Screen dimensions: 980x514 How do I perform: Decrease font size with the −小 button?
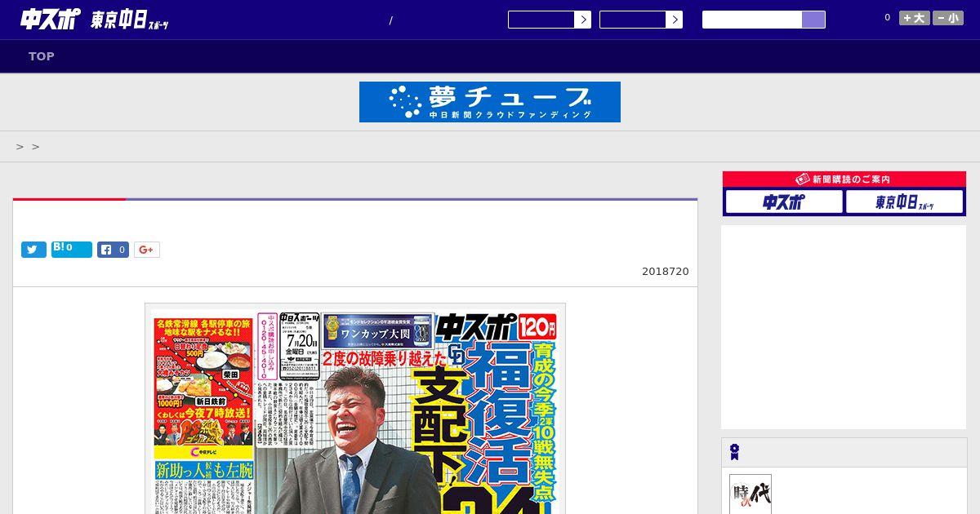pyautogui.click(x=948, y=18)
